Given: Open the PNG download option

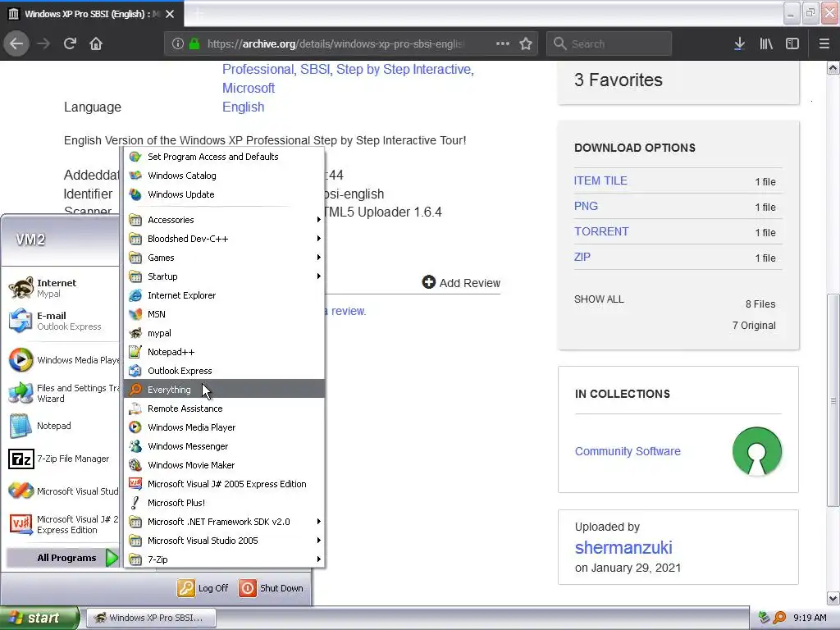Looking at the screenshot, I should point(586,206).
